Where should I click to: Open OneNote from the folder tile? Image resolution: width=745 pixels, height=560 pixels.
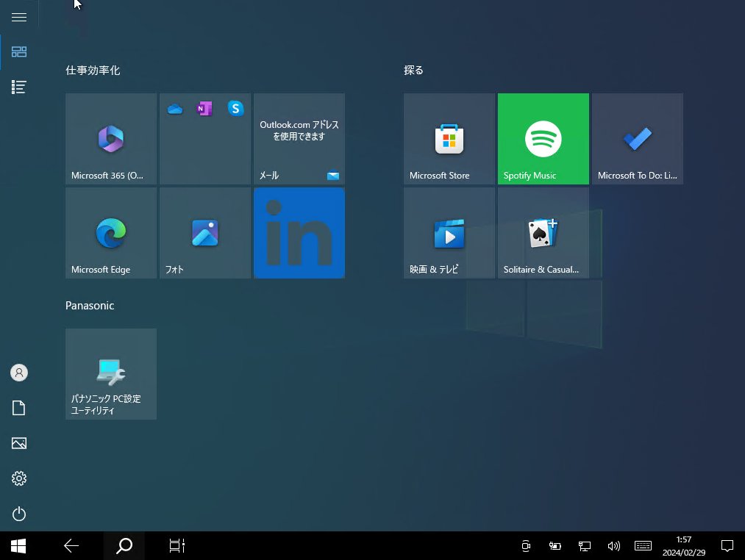(204, 110)
